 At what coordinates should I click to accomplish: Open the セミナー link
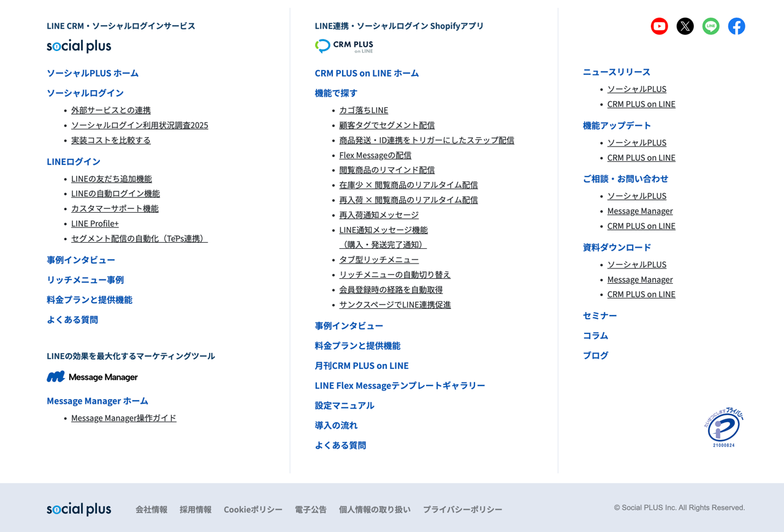(x=599, y=316)
